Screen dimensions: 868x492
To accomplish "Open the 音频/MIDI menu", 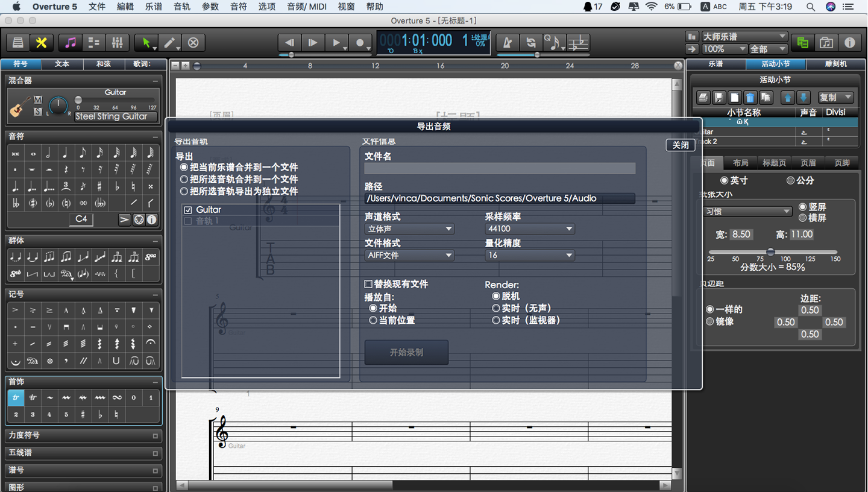I will coord(307,7).
